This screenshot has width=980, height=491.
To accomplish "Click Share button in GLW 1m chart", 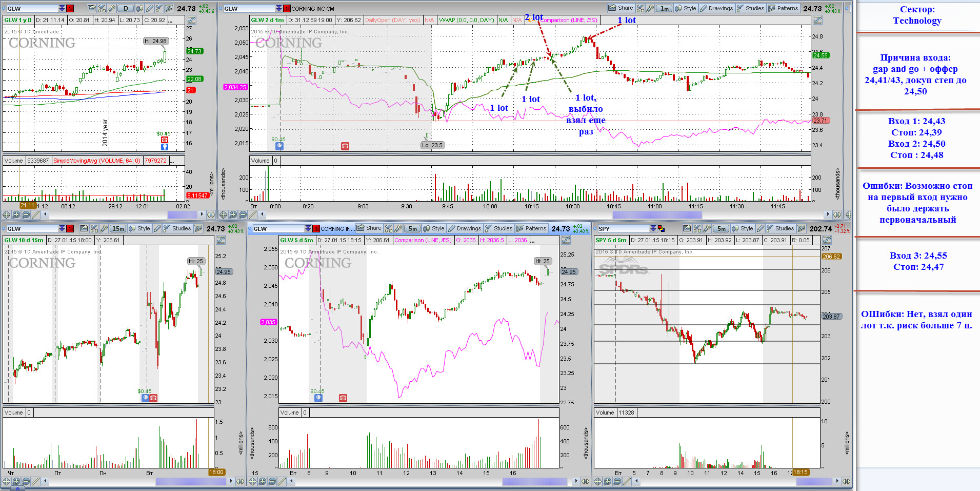I will (621, 8).
